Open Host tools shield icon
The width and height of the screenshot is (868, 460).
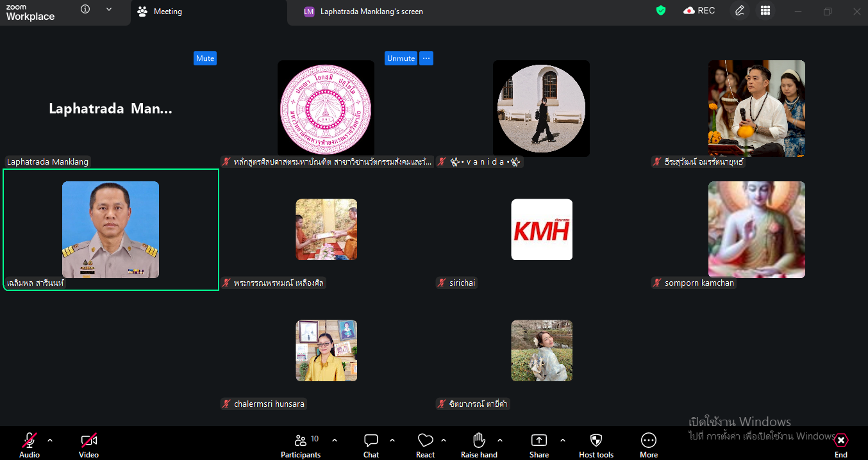(x=596, y=441)
